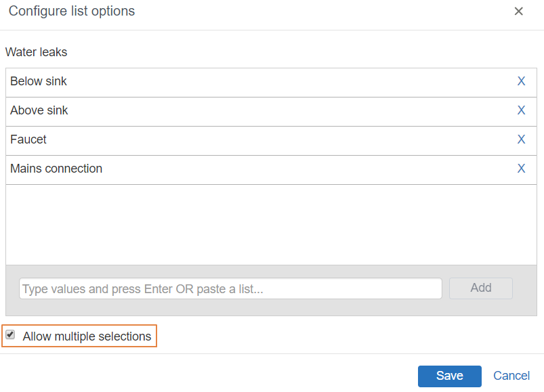
Task: Remove Faucet from the list
Action: coord(521,139)
